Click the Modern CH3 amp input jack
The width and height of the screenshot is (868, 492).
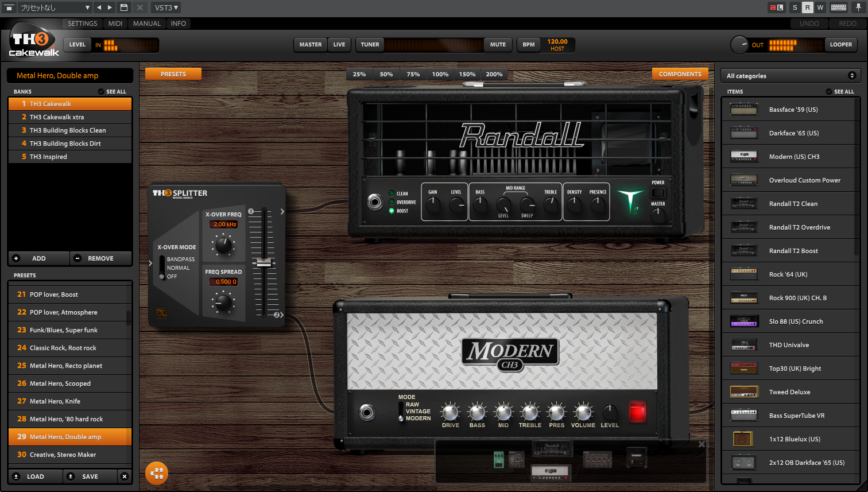point(367,412)
